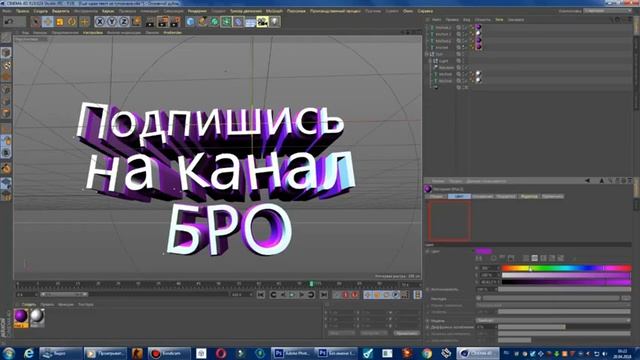
Task: Render to Picture Viewer
Action: 163,22
